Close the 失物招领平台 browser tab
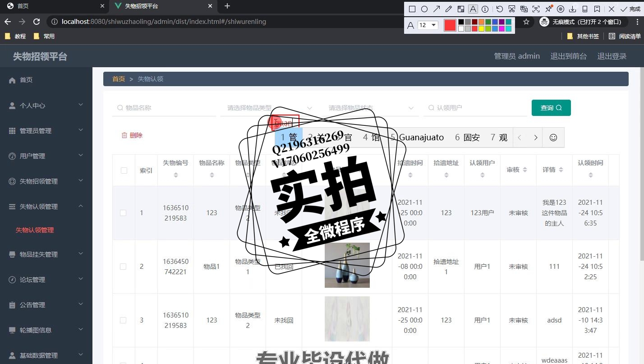Image resolution: width=644 pixels, height=364 pixels. point(210,6)
